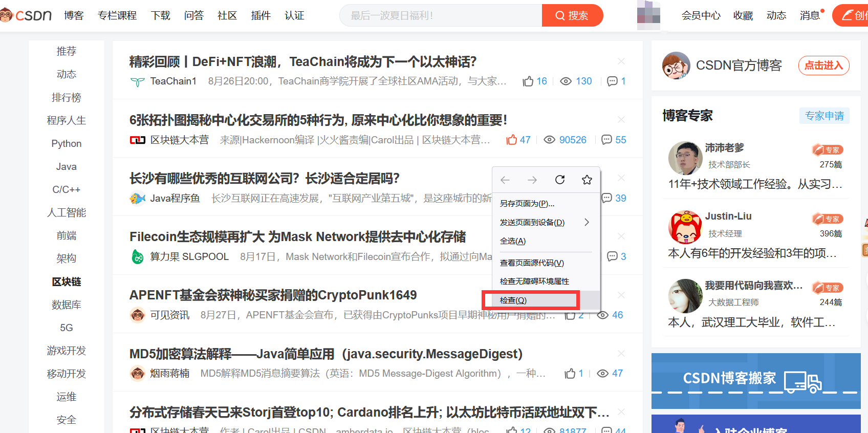Open Justin-Liu expert avatar
Image resolution: width=868 pixels, height=433 pixels.
click(685, 227)
